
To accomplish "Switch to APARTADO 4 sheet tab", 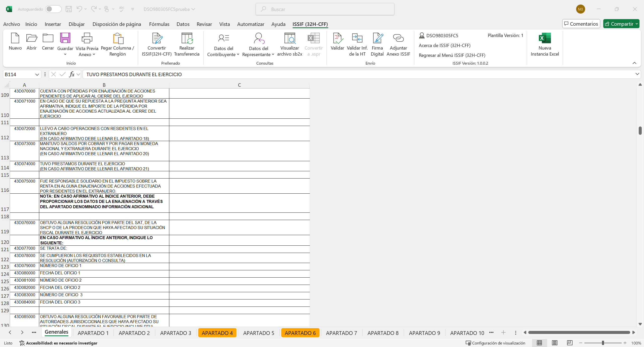I will click(217, 333).
